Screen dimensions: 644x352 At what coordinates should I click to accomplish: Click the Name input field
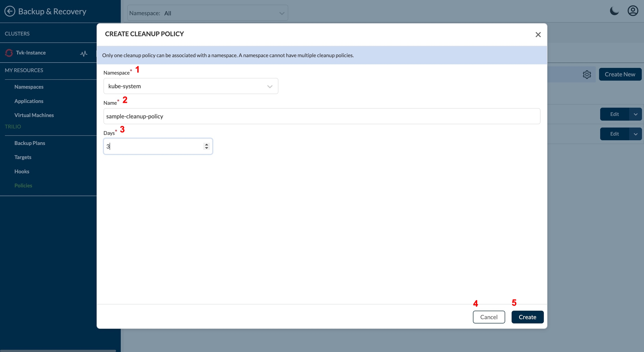pyautogui.click(x=321, y=116)
